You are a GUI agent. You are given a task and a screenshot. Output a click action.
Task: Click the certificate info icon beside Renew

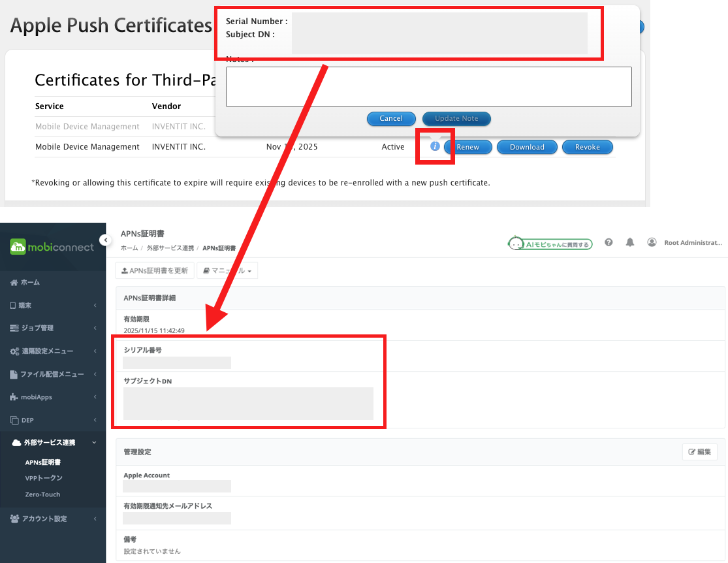[435, 146]
